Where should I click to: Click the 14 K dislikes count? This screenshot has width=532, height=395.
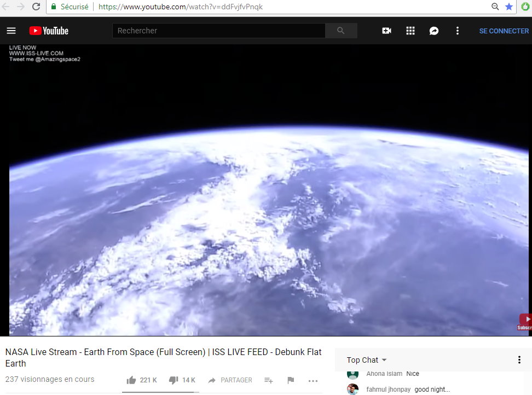pyautogui.click(x=189, y=380)
